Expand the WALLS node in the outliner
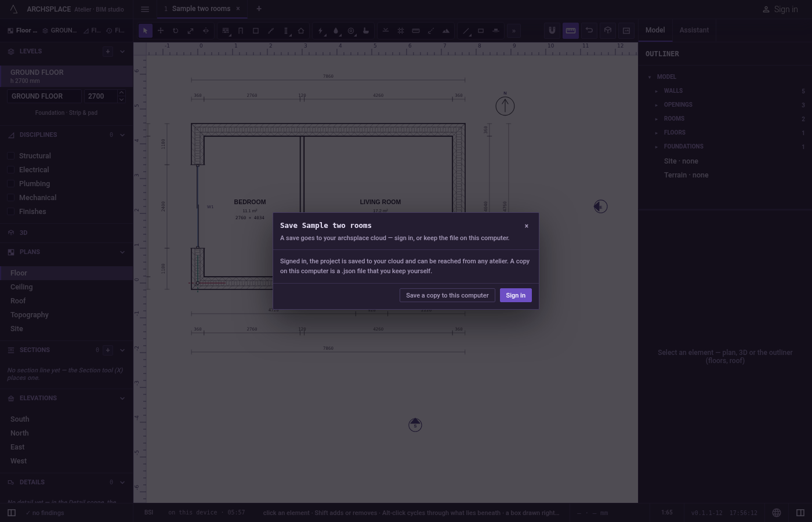Image resolution: width=812 pixels, height=522 pixels. (x=657, y=91)
